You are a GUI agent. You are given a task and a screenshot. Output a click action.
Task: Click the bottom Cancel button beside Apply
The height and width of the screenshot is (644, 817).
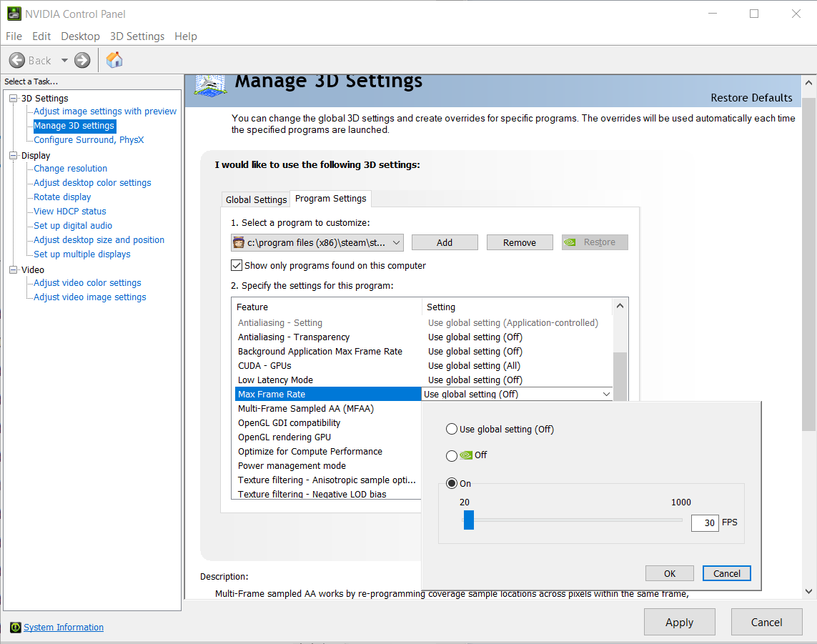(x=766, y=622)
